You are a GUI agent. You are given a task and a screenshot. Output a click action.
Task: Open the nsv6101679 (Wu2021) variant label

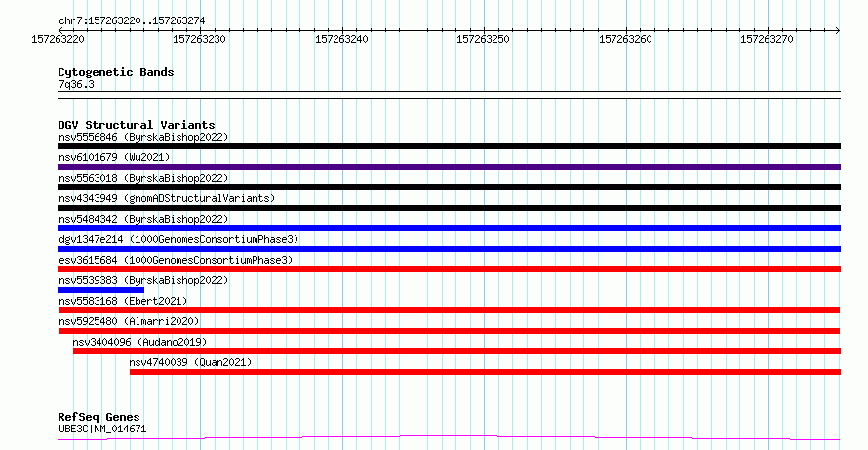click(x=114, y=157)
